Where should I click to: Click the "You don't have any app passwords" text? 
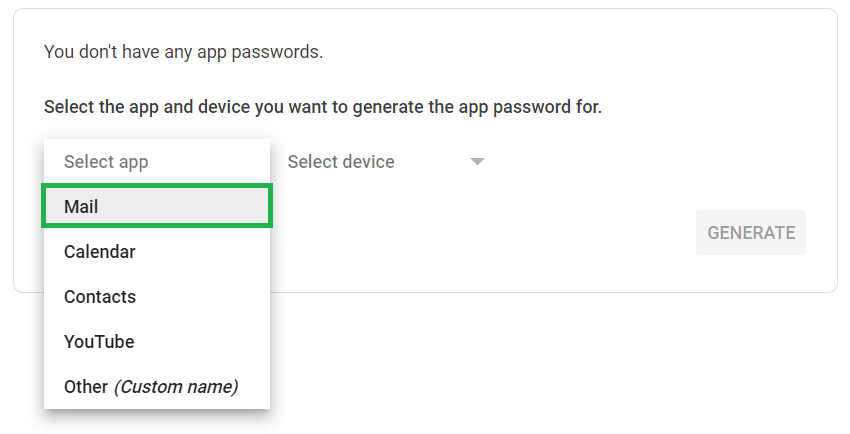pyautogui.click(x=183, y=51)
